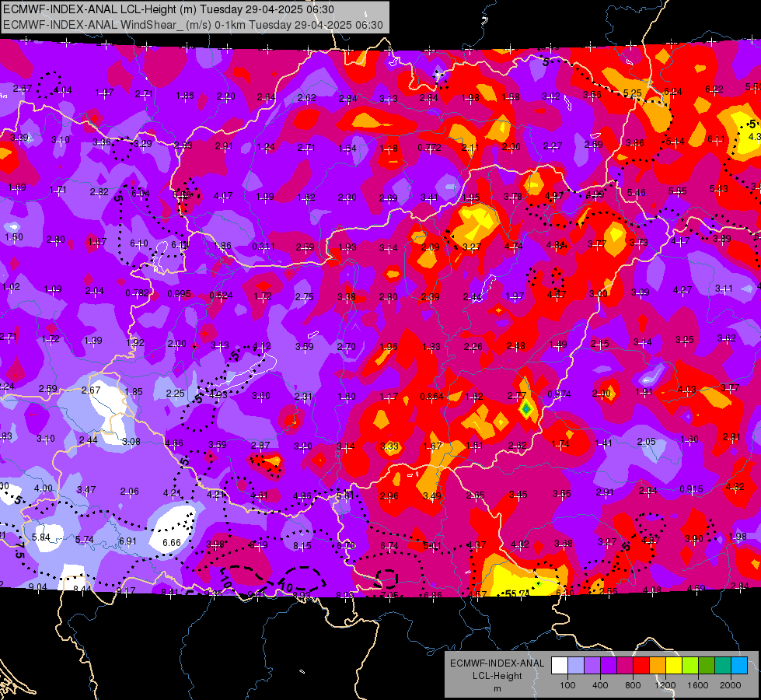Click the wind shear value 0.915
This screenshot has height=700, width=761.
click(691, 489)
